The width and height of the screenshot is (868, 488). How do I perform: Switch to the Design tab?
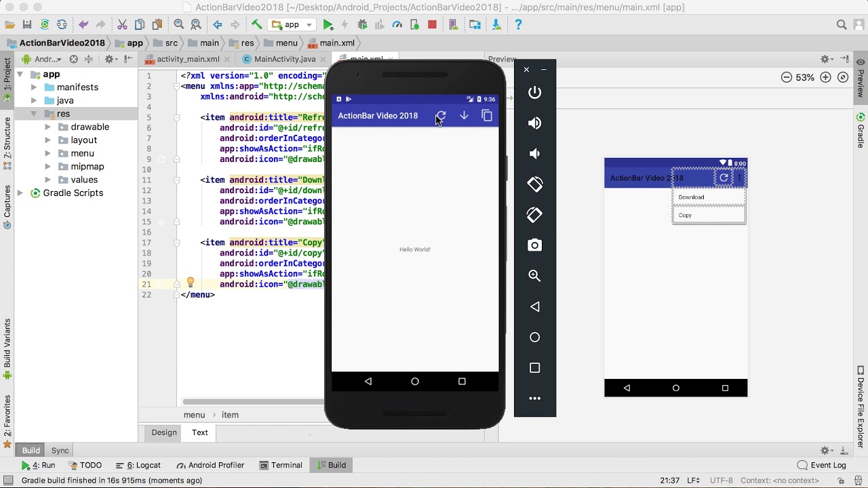pyautogui.click(x=164, y=432)
